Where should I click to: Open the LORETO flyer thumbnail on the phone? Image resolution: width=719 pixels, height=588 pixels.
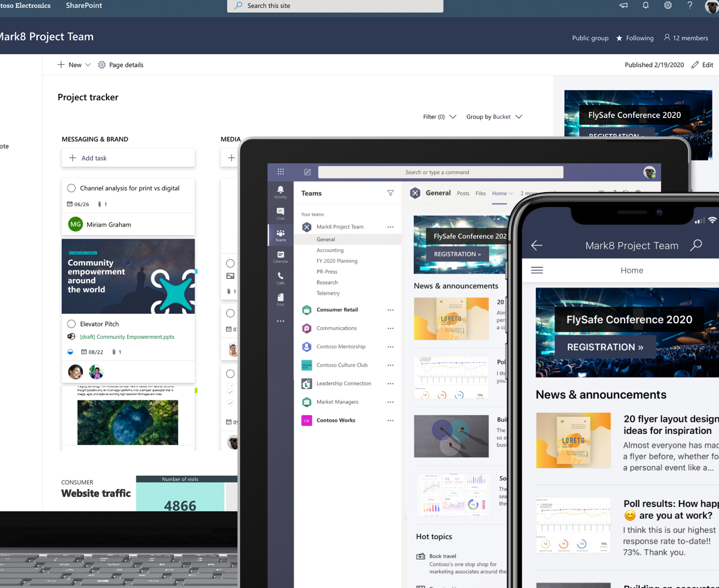point(573,440)
